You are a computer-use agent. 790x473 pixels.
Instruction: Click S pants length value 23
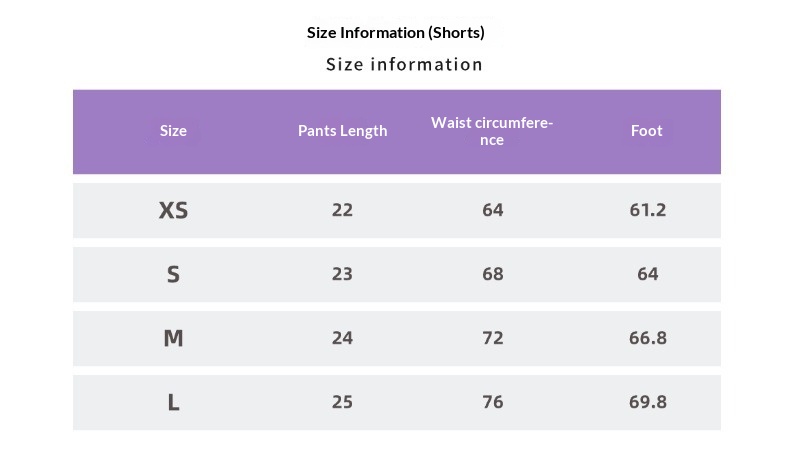[x=342, y=274]
